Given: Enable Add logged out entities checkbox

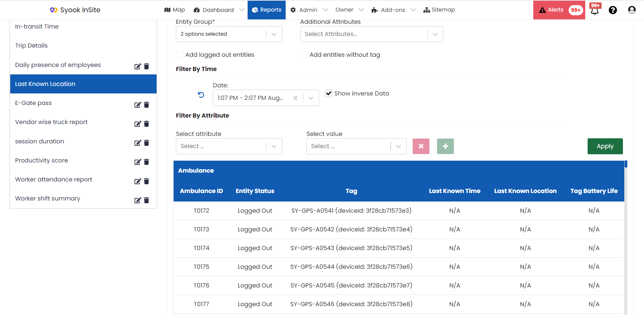Looking at the screenshot, I should click(x=180, y=55).
